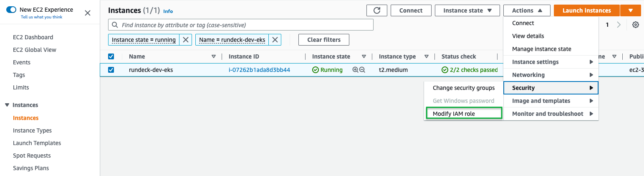This screenshot has height=176, width=644.
Task: Uncheck the select-all header checkbox
Action: point(111,56)
